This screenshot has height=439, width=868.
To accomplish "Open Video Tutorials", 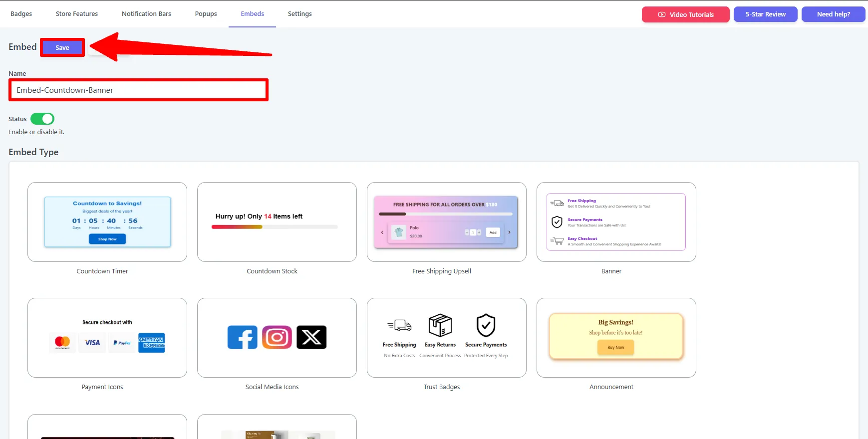I will point(686,14).
